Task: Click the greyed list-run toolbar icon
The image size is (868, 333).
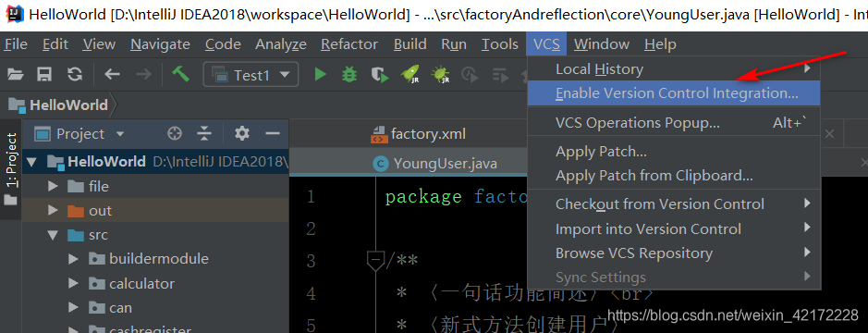Action: coord(500,74)
